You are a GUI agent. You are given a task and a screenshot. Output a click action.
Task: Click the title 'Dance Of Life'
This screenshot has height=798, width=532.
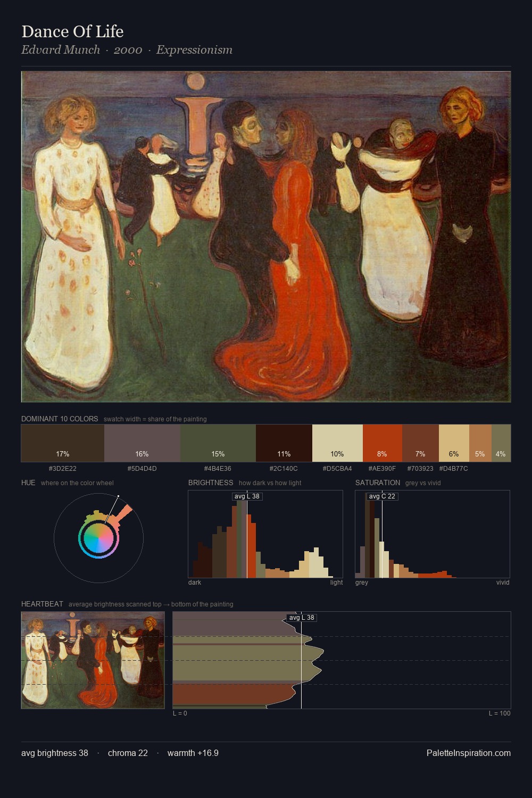pyautogui.click(x=72, y=31)
